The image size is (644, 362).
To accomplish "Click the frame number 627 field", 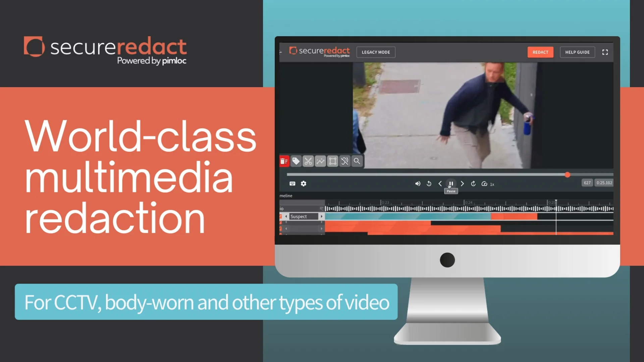I will click(587, 183).
